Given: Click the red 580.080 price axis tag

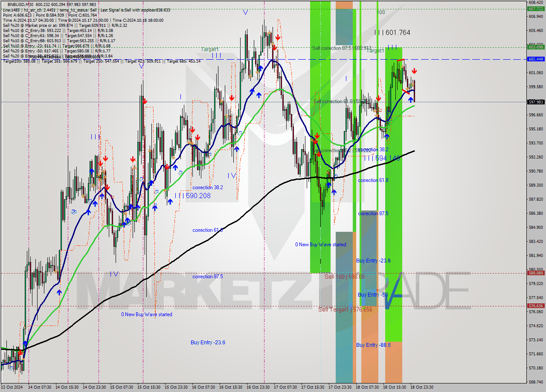Looking at the screenshot, I should (535, 273).
